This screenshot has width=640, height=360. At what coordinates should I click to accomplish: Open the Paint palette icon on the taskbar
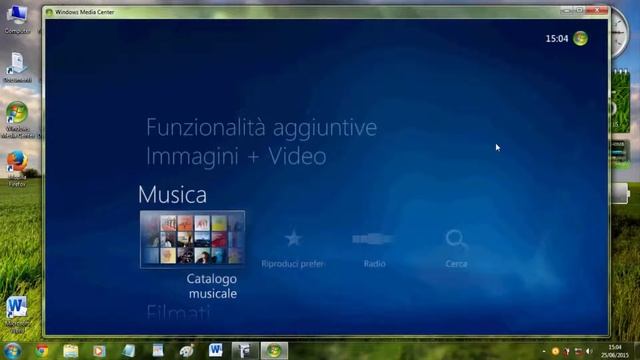(x=187, y=351)
